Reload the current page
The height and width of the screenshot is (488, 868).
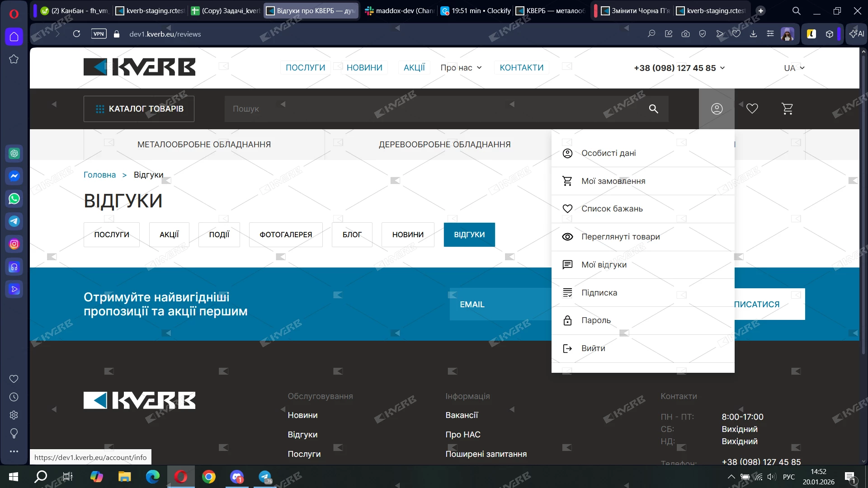[76, 34]
